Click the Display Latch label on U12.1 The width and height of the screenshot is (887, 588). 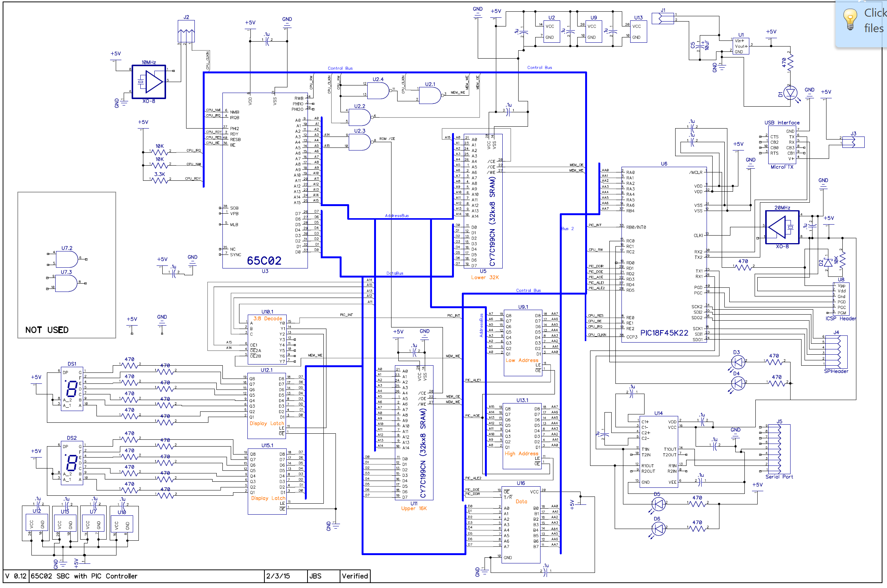tap(267, 424)
